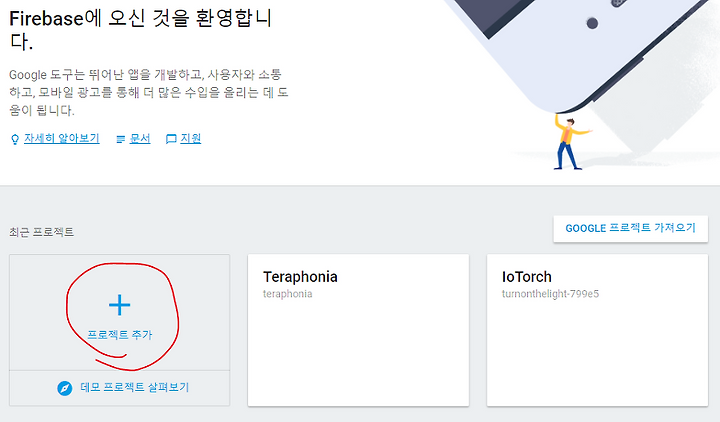Viewport: 720px width, 422px height.
Task: Click empty area of the IoTorch card
Action: tap(597, 354)
